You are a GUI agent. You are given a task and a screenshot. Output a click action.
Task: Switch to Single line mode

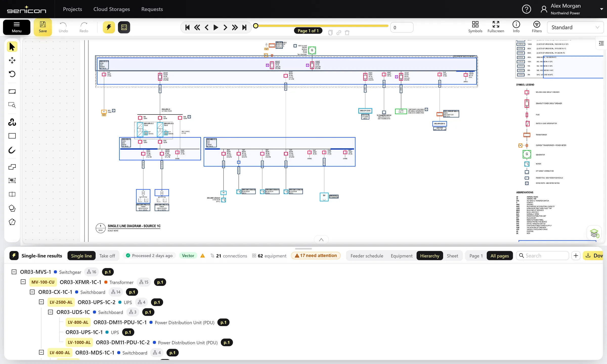81,256
